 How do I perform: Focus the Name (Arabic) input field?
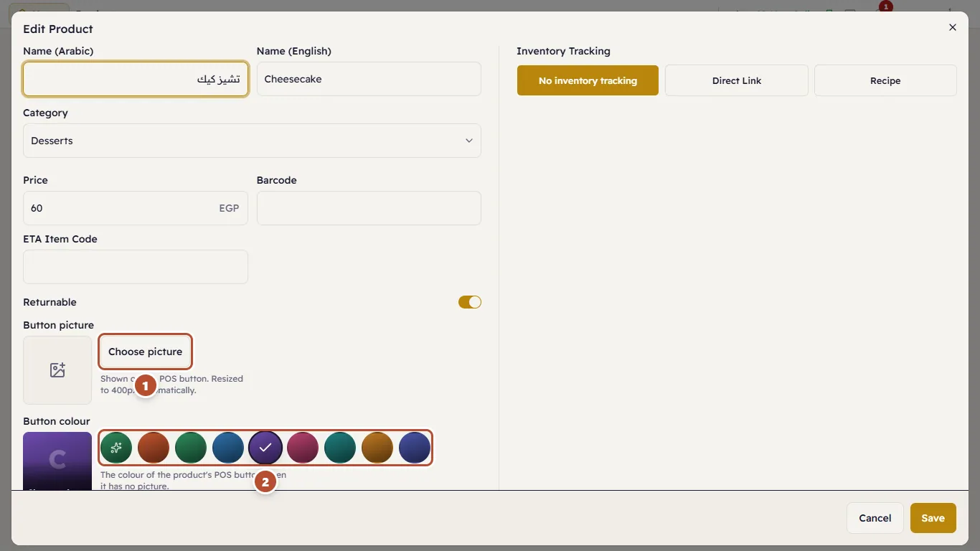pos(136,79)
